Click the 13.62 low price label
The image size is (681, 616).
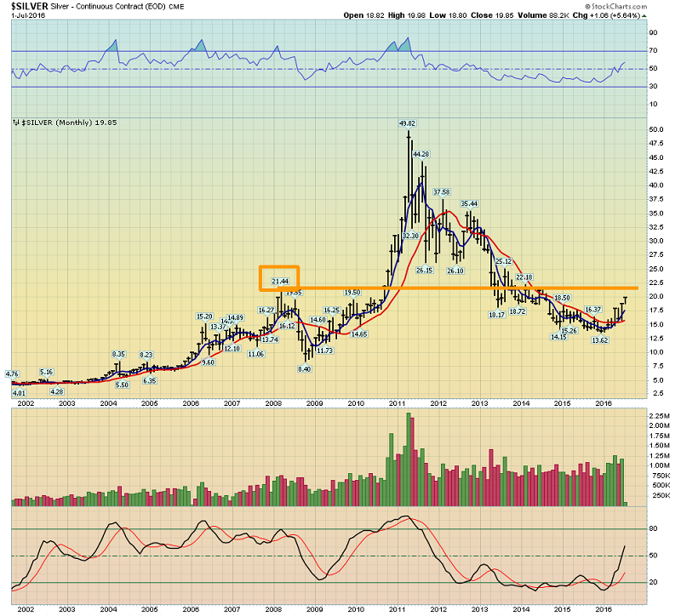600,340
